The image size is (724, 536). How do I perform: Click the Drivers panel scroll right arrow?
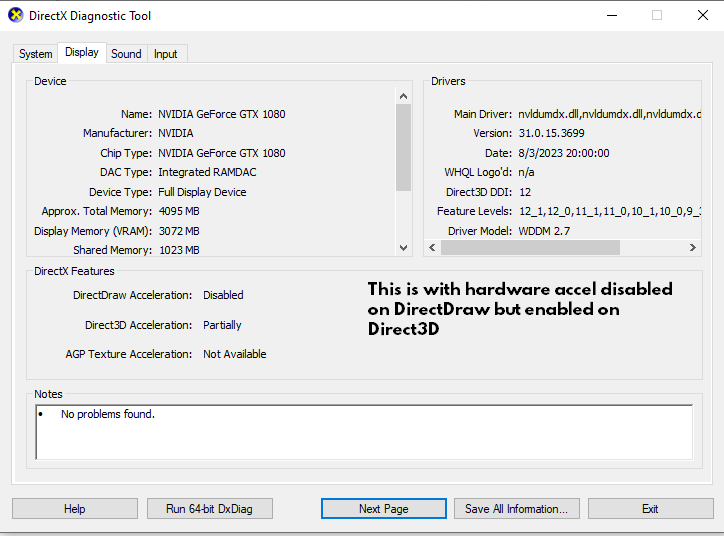click(x=692, y=248)
